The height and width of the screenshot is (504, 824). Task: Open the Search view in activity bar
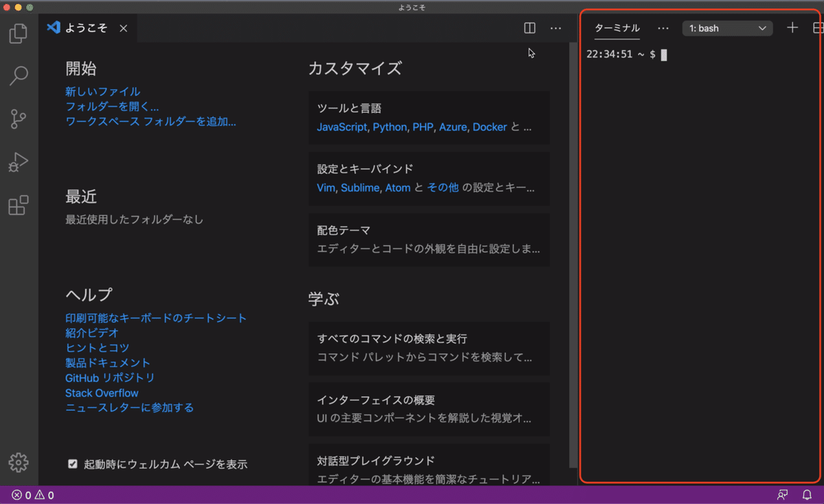point(19,76)
